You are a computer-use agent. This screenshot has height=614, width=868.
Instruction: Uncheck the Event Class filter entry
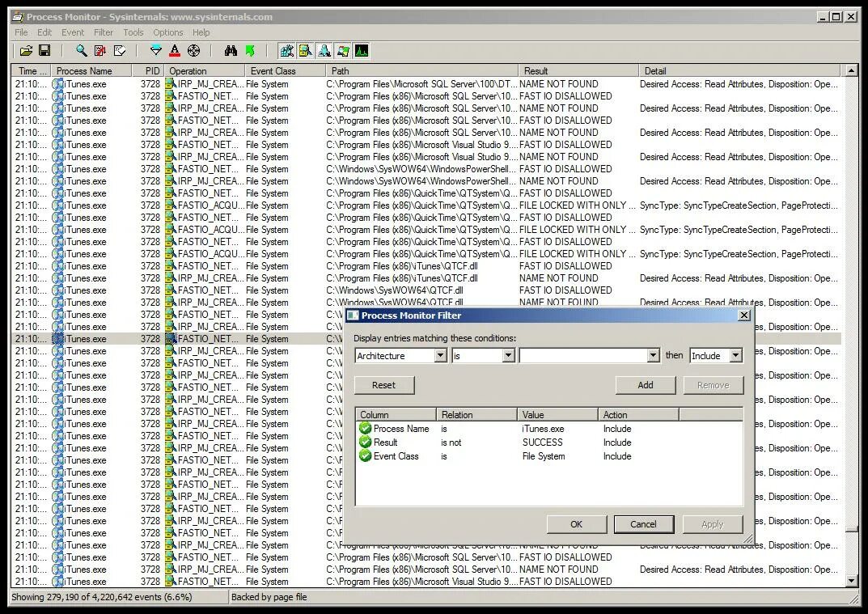tap(365, 456)
